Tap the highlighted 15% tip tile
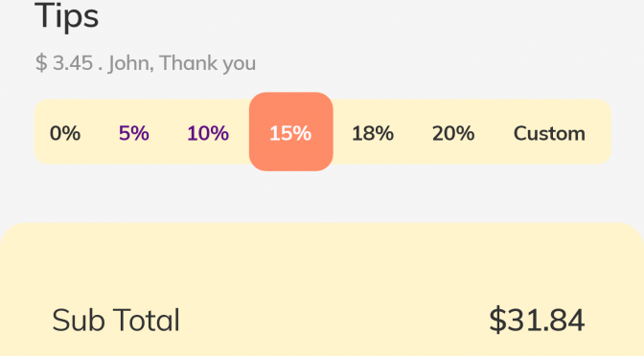 pos(290,132)
